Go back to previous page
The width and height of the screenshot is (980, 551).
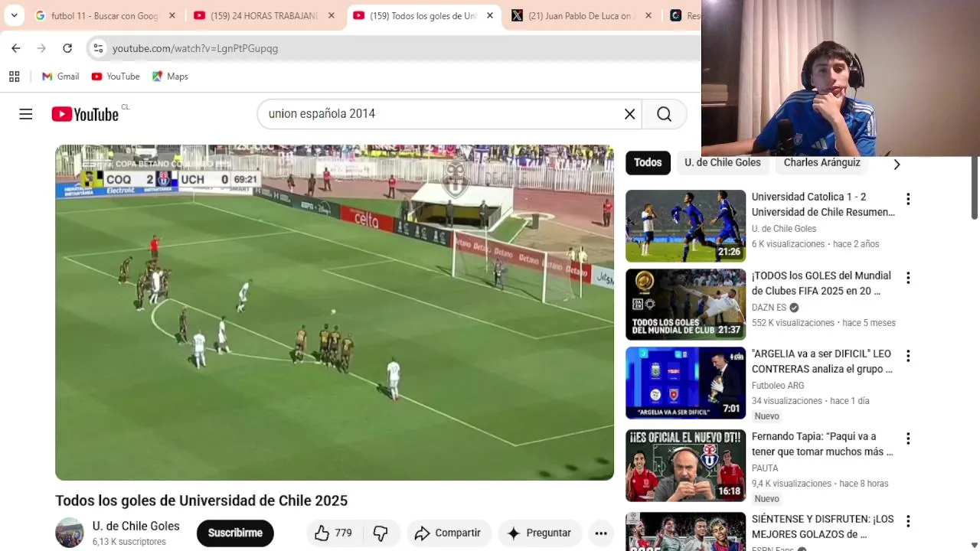16,48
